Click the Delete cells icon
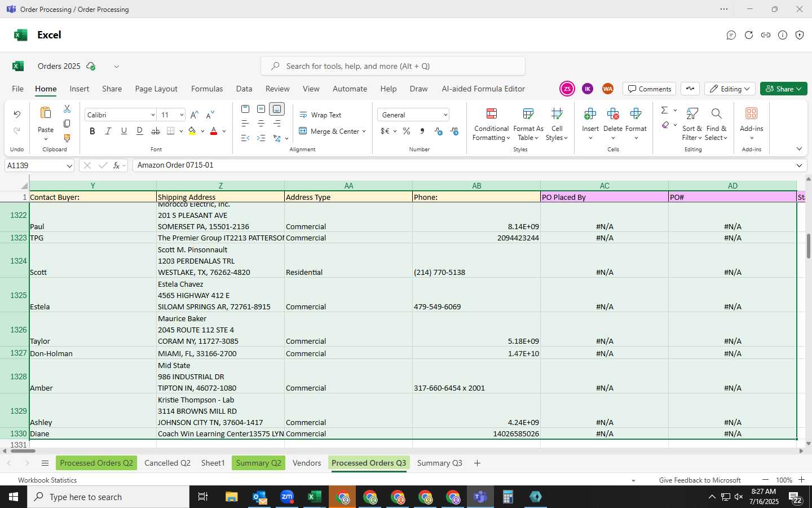The image size is (812, 508). click(x=613, y=113)
